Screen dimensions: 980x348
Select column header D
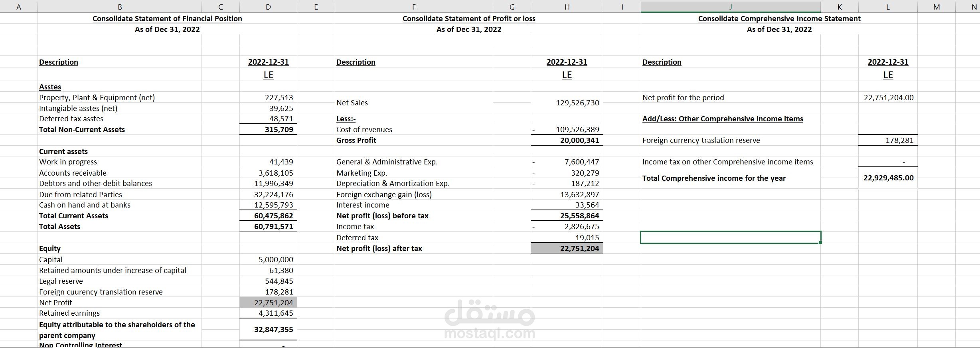click(x=268, y=7)
